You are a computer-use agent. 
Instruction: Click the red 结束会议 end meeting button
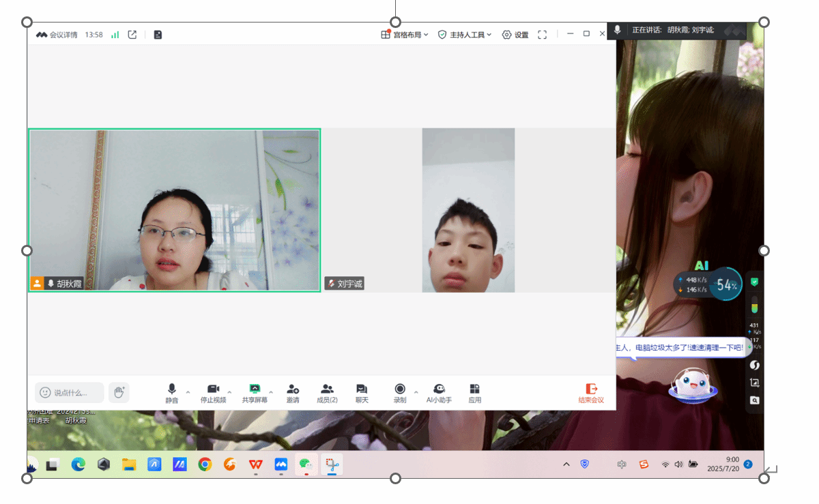[x=591, y=393]
